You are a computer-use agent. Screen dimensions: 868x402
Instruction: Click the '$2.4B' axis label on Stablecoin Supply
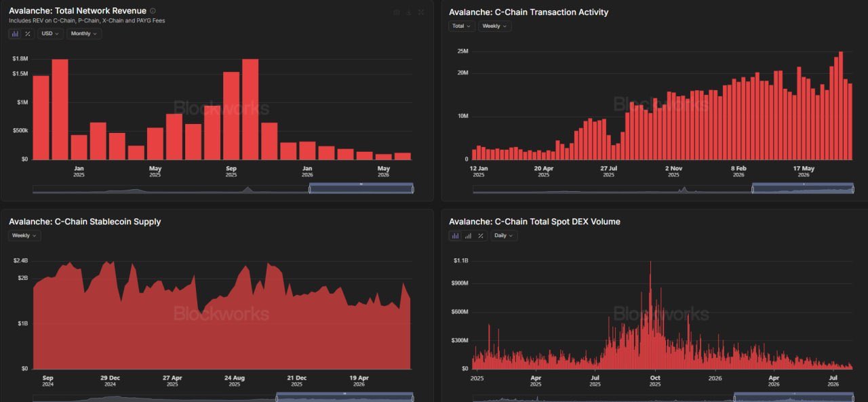point(20,260)
